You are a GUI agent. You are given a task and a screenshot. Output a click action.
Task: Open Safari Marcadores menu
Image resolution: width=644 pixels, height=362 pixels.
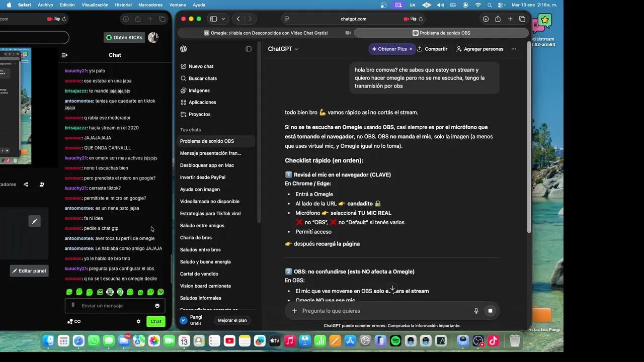click(x=150, y=5)
